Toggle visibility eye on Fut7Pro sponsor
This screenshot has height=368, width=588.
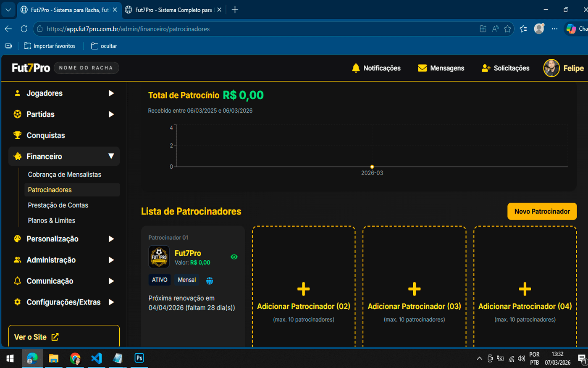pos(234,257)
